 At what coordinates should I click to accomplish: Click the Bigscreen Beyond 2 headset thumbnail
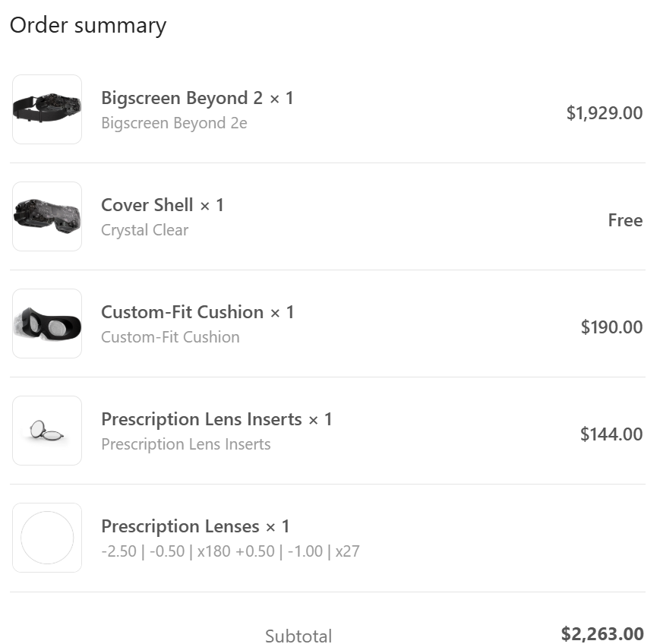coord(47,109)
